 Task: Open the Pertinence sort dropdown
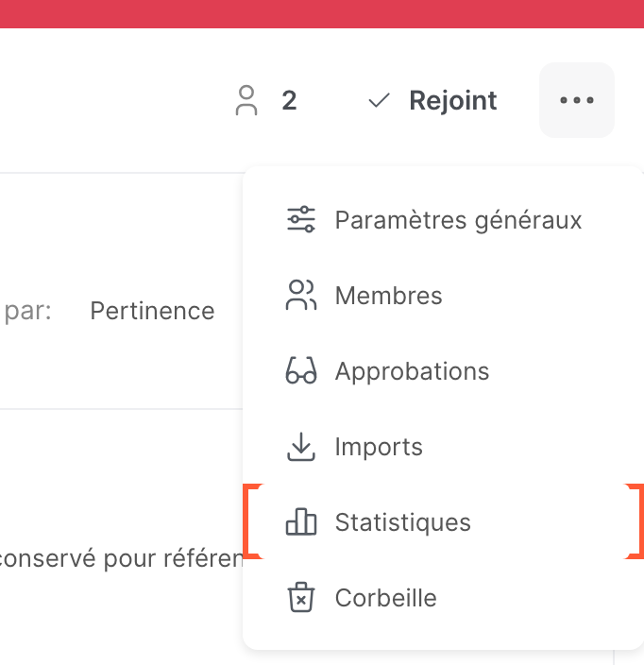(152, 311)
